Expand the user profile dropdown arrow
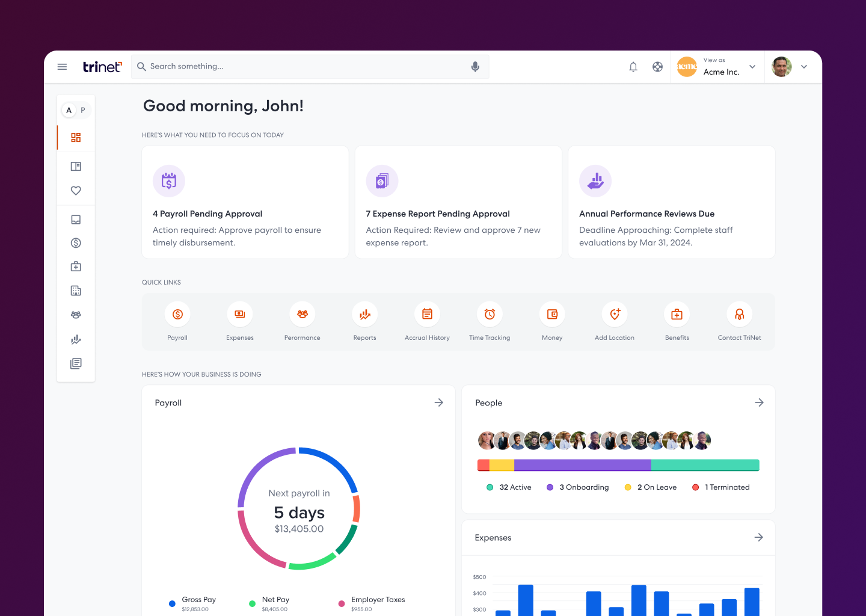 804,67
